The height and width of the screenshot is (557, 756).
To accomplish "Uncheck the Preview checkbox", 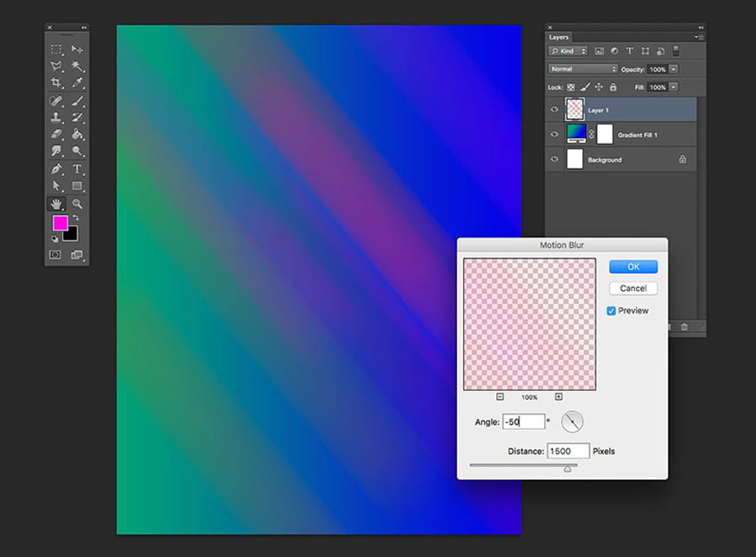I will pyautogui.click(x=612, y=311).
